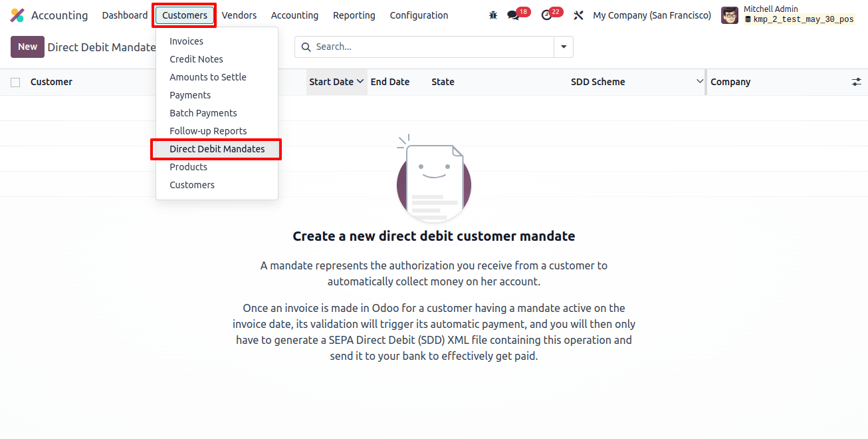Open the Customers menu
This screenshot has height=439, width=868.
(185, 15)
